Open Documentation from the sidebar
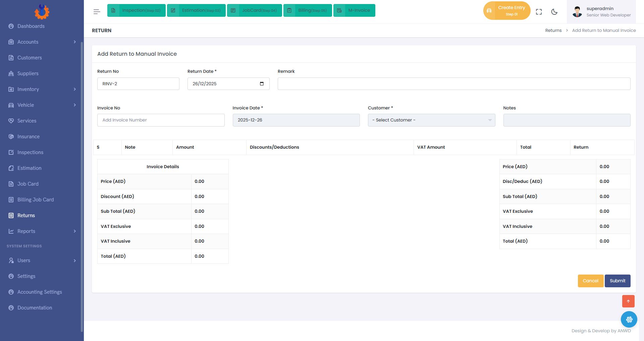 point(35,308)
